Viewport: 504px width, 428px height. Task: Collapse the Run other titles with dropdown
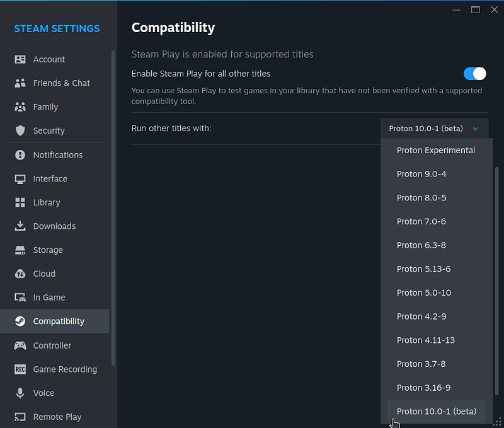tap(434, 129)
